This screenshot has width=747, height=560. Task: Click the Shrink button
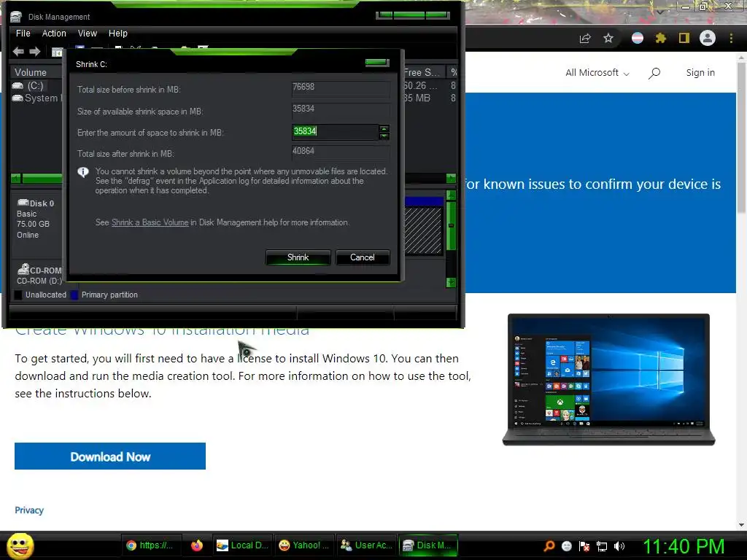[x=298, y=257]
